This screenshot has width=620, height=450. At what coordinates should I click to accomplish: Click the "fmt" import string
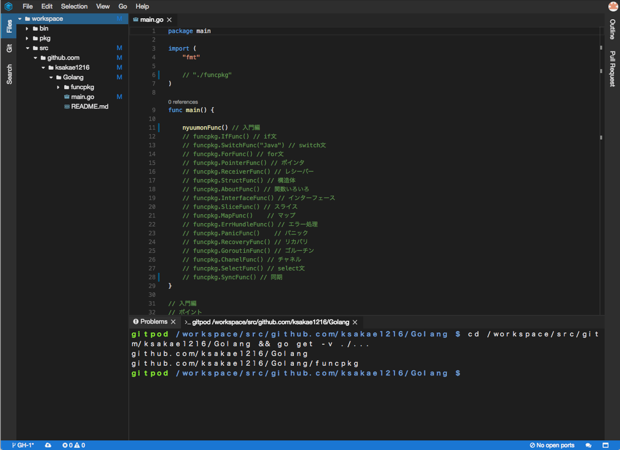coord(191,57)
